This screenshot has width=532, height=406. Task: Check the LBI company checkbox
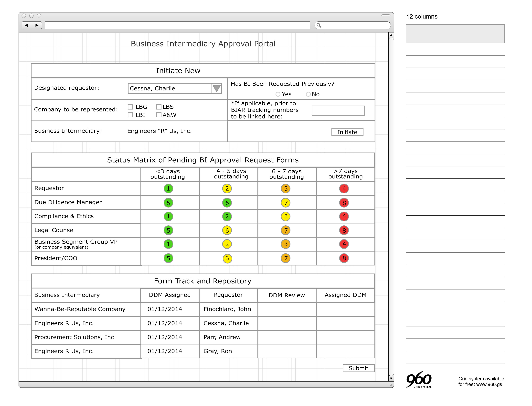coord(130,115)
